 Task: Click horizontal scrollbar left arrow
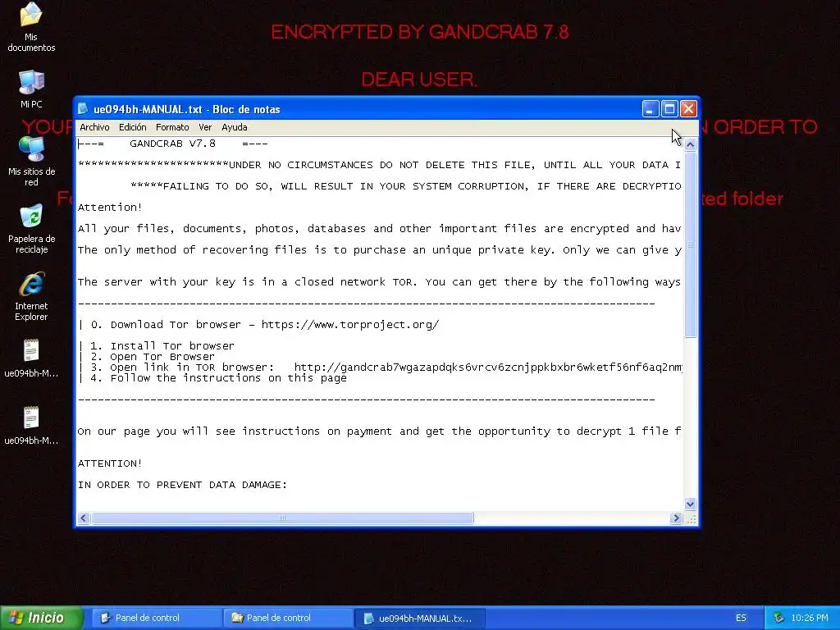point(84,518)
